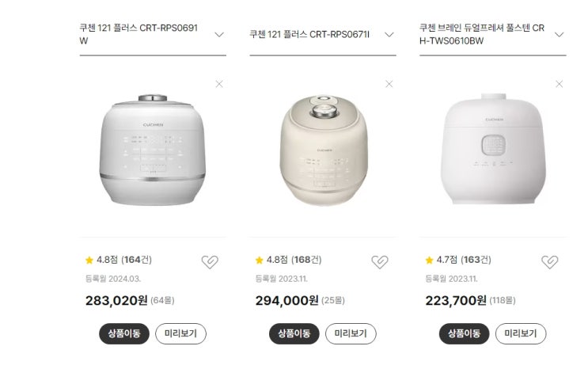Click the white CRT-RPS0691W cooker image
This screenshot has height=369, width=588.
point(152,150)
